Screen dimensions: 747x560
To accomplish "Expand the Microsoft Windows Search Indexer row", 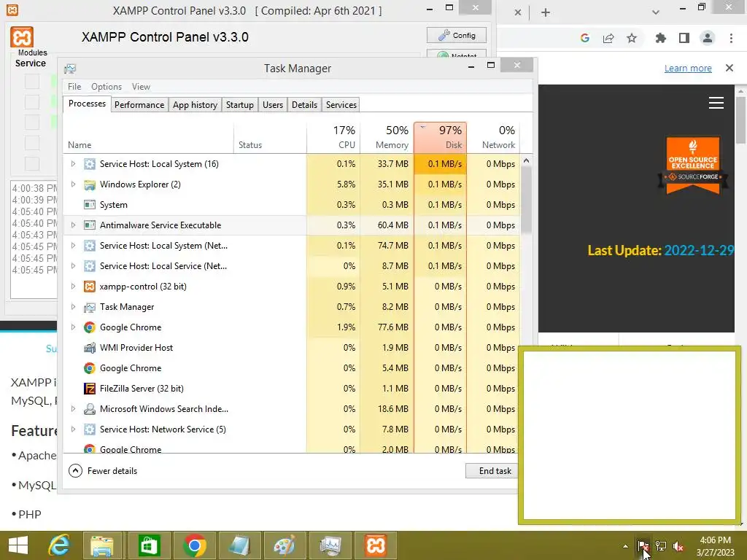I will pos(73,409).
